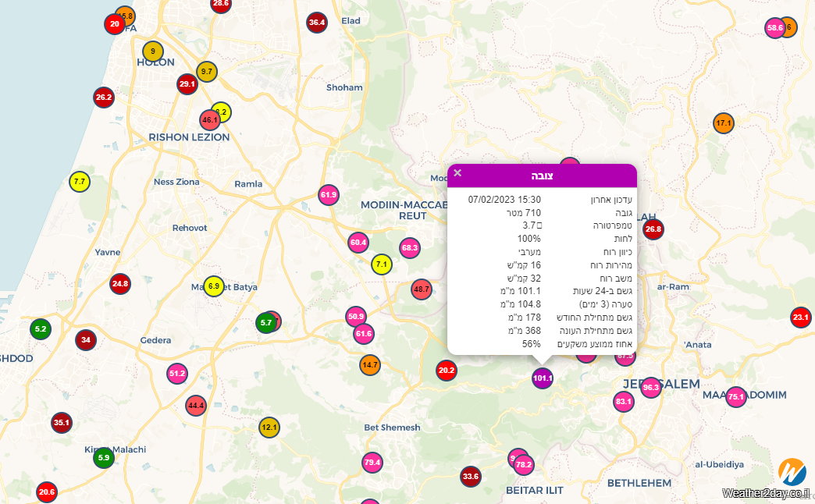Image resolution: width=815 pixels, height=504 pixels.
Task: Click the 12.1 mustard station marker
Action: tap(269, 428)
